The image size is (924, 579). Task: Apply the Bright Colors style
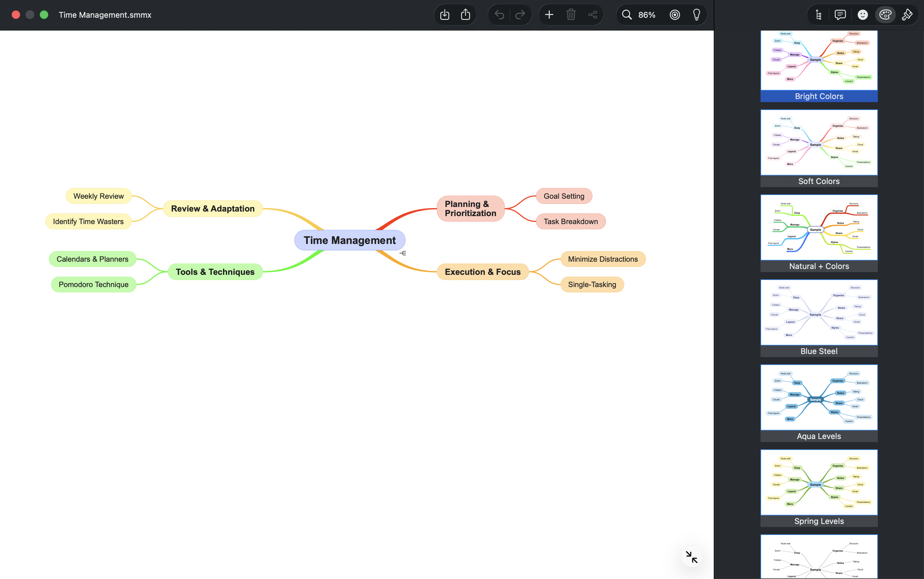[x=819, y=66]
